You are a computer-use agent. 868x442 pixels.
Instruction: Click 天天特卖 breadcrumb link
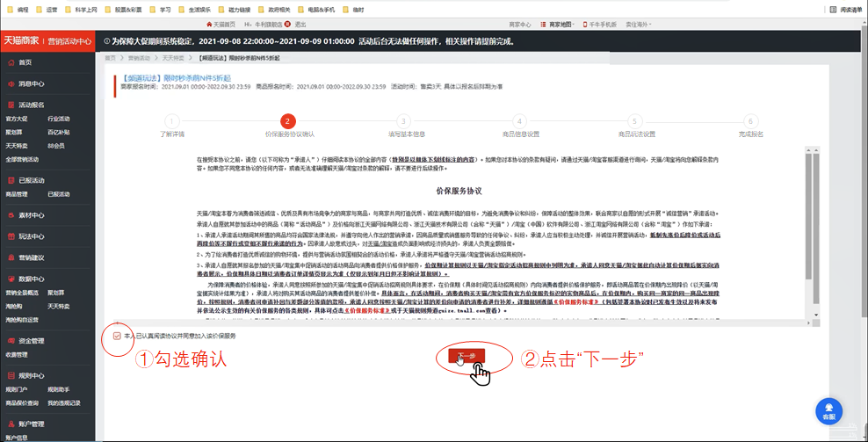(x=173, y=58)
